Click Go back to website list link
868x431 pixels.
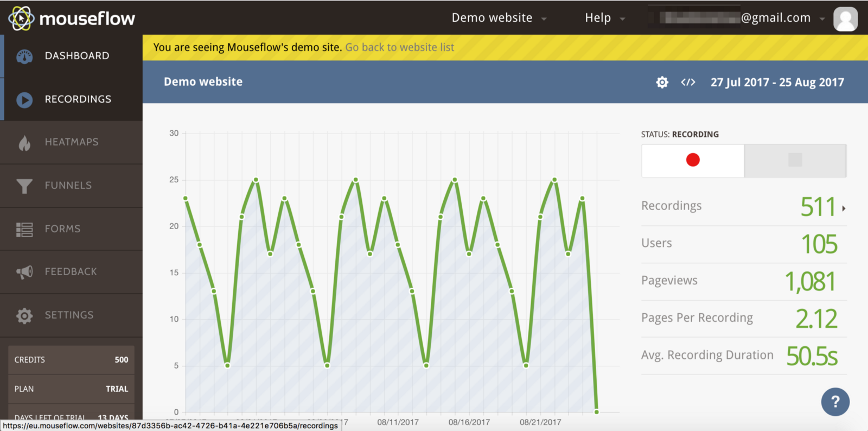click(x=400, y=48)
